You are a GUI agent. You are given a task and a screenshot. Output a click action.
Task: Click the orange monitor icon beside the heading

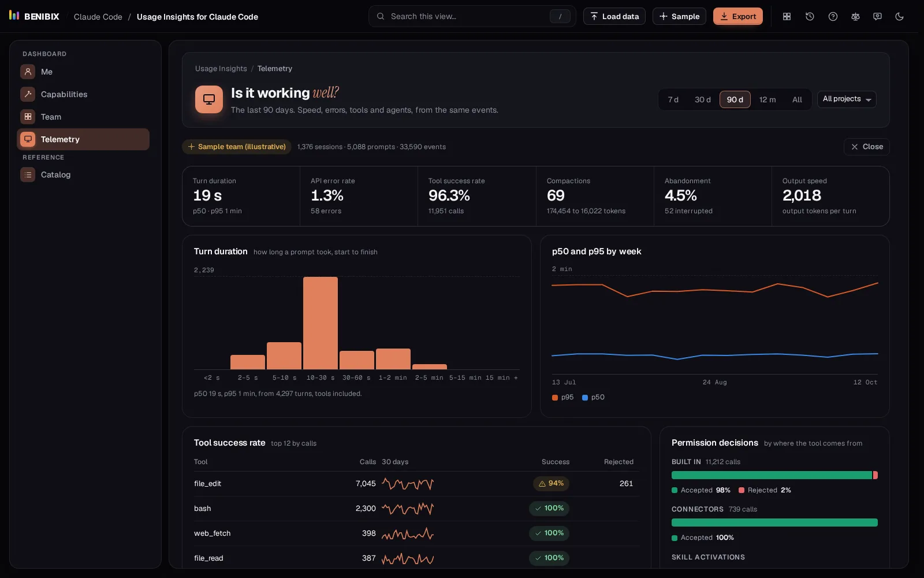pyautogui.click(x=209, y=99)
